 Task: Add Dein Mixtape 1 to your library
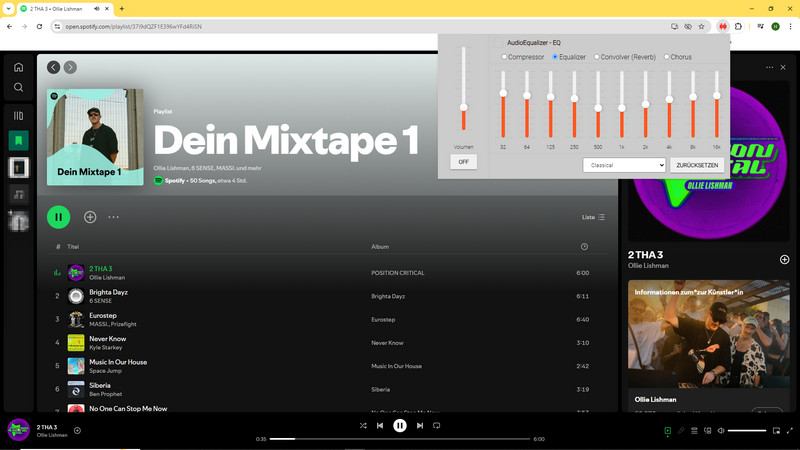[x=90, y=217]
